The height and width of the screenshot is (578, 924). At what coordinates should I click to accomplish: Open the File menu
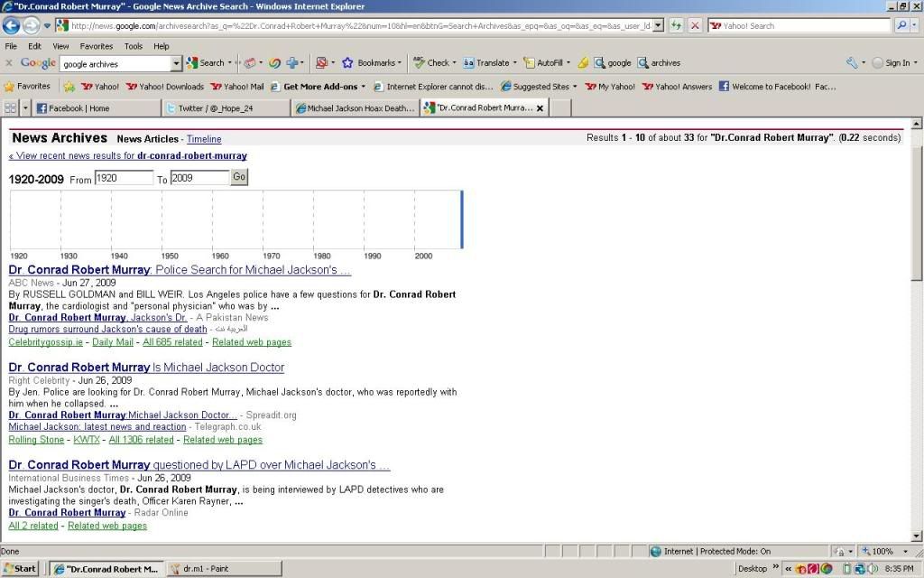point(11,46)
